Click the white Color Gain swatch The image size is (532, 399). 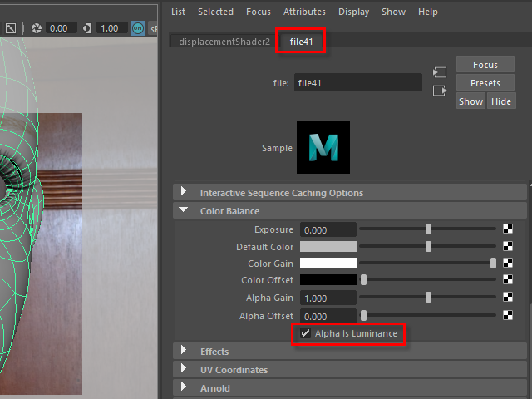(328, 264)
